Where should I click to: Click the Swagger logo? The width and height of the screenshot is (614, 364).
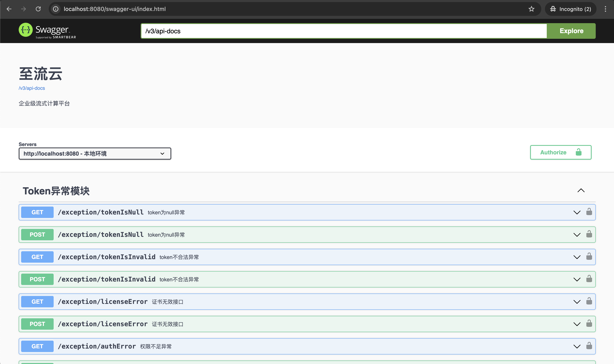[x=47, y=31]
